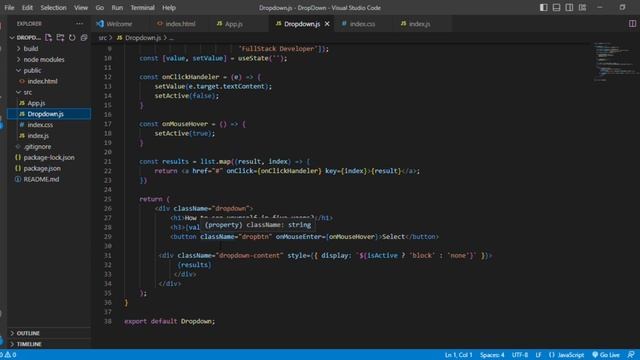This screenshot has width=640, height=360.
Task: Click the New Folder icon in Explorer
Action: (60, 38)
